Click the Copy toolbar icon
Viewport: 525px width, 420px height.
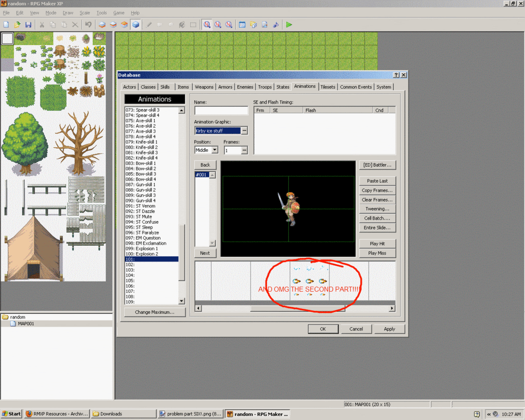(x=53, y=25)
